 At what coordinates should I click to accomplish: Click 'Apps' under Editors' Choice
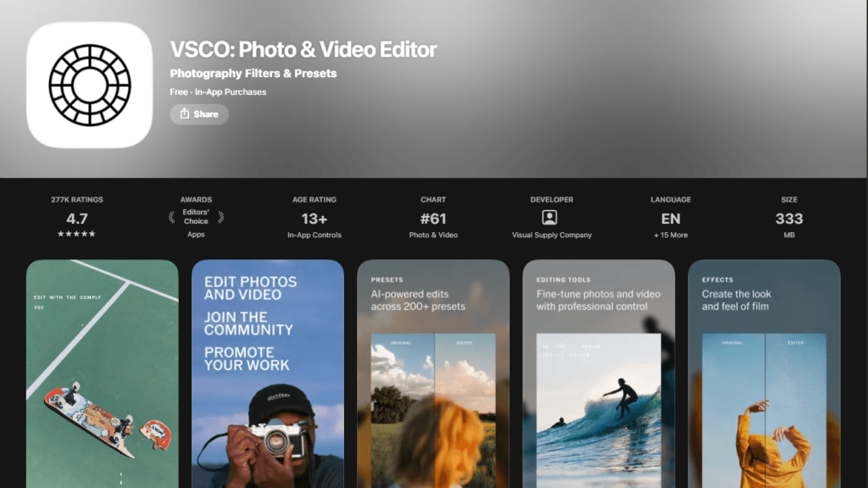[196, 235]
